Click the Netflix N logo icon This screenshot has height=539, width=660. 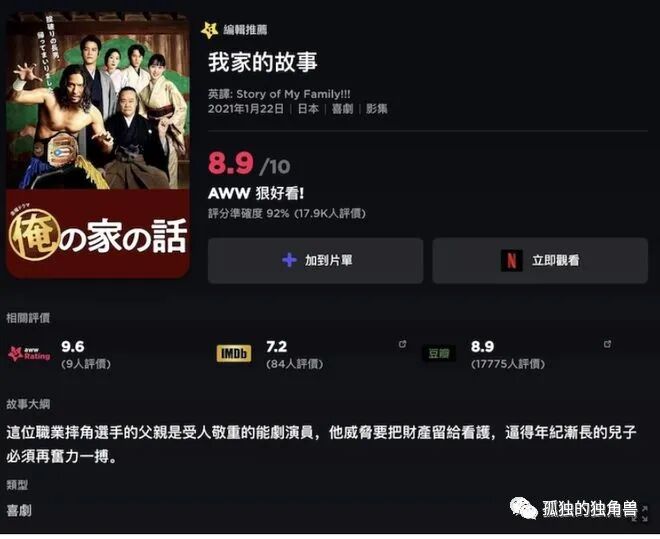point(511,260)
